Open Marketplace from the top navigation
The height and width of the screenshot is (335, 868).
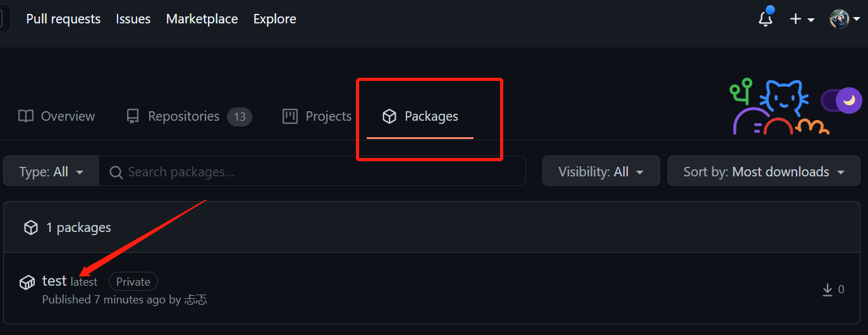coord(202,19)
